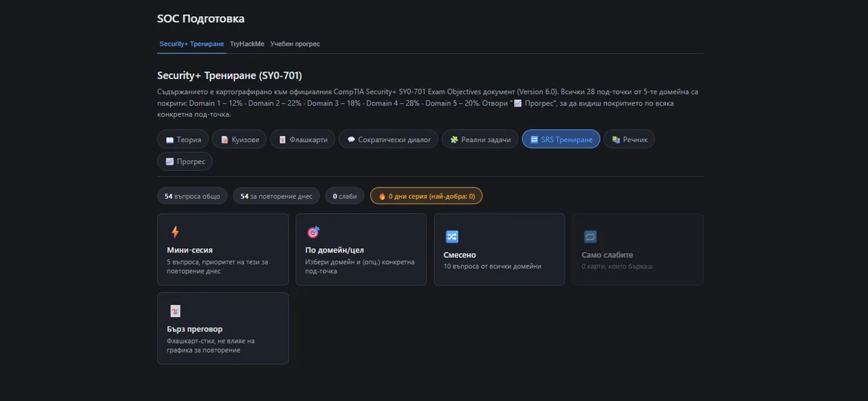Click '0 карти, които бъркаш' text
Image resolution: width=868 pixels, height=401 pixels.
coord(617,266)
